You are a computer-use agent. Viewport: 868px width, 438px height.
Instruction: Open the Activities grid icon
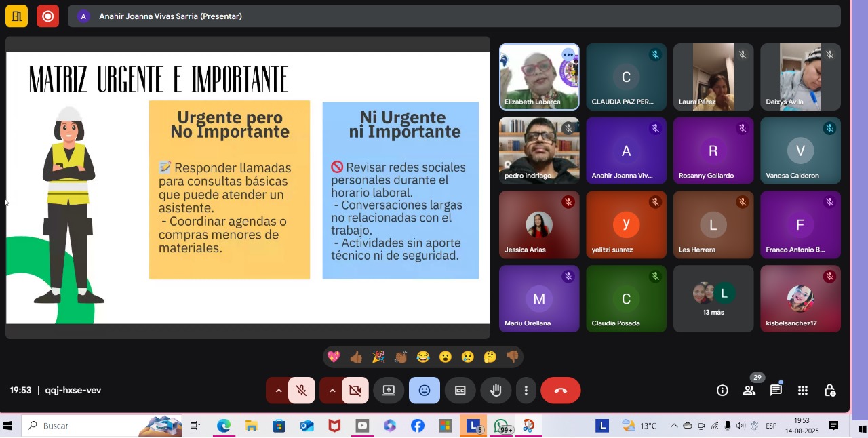point(803,391)
